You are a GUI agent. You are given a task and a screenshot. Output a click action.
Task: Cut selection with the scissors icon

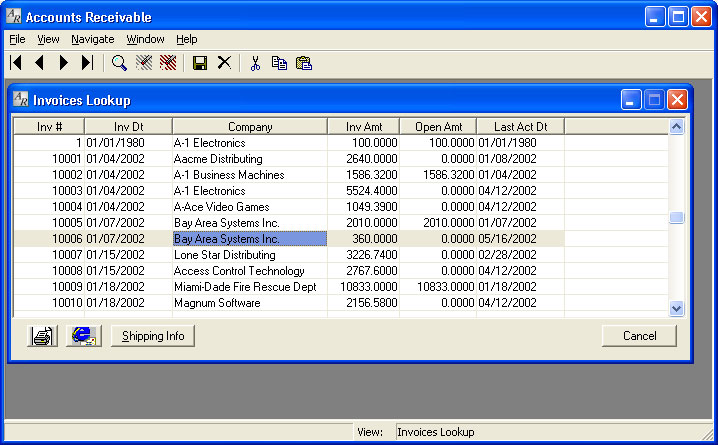click(255, 63)
